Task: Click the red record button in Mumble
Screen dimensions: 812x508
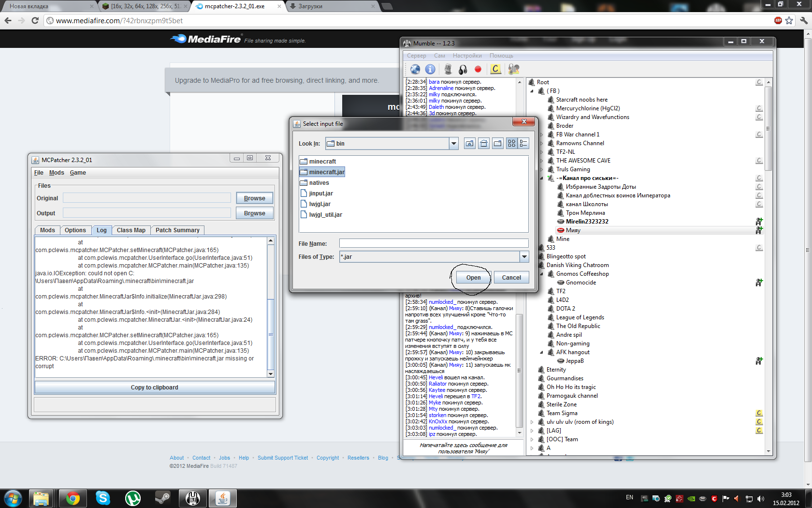Action: 478,69
